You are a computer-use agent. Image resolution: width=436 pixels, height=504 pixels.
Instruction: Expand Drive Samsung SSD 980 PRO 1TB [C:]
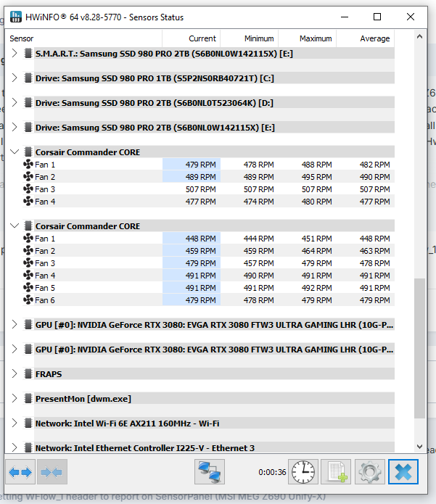15,78
